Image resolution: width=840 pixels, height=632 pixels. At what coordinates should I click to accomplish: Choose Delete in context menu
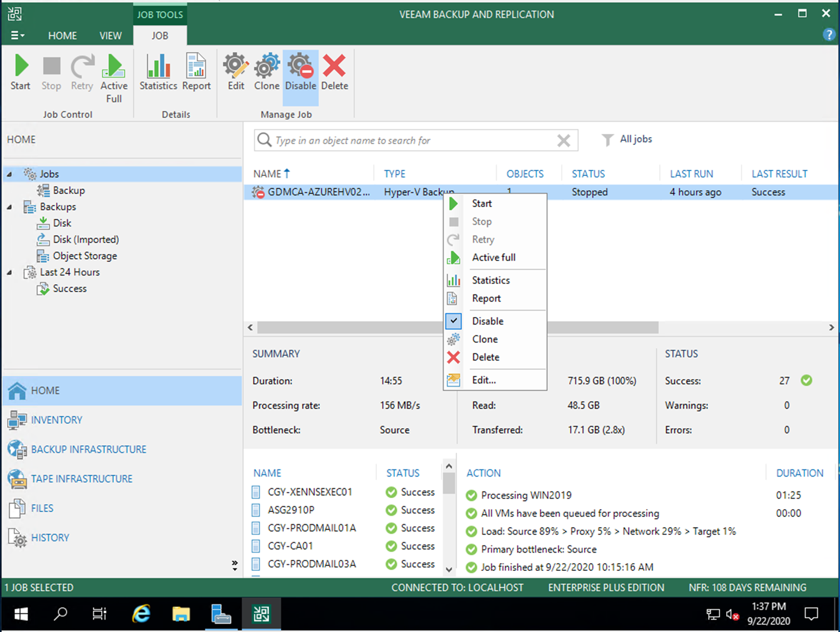495,357
